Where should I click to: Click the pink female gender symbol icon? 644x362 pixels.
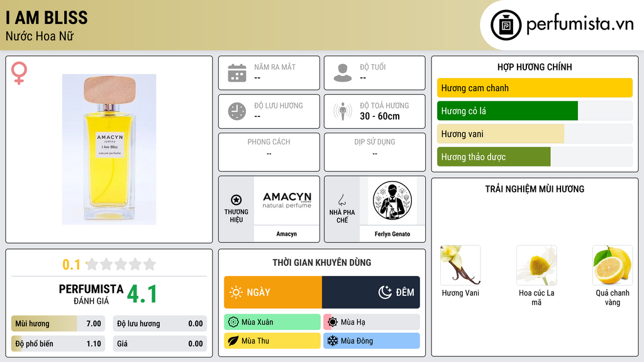pos(19,73)
